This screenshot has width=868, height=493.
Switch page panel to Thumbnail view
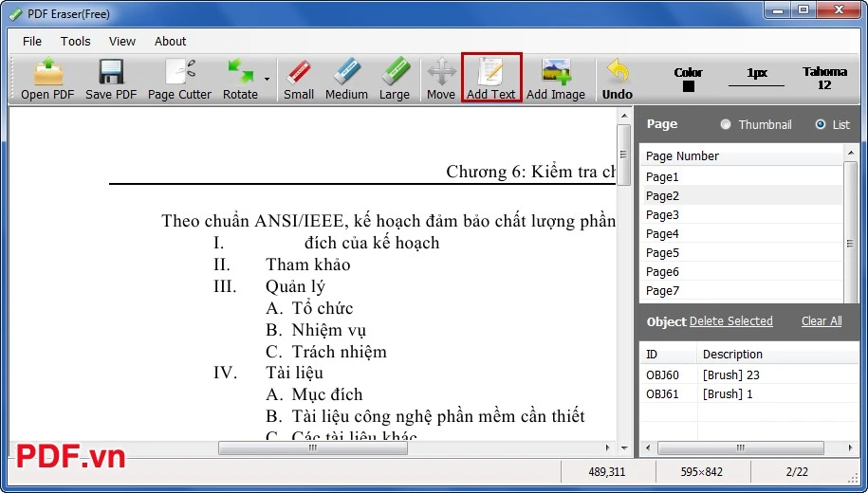point(725,124)
